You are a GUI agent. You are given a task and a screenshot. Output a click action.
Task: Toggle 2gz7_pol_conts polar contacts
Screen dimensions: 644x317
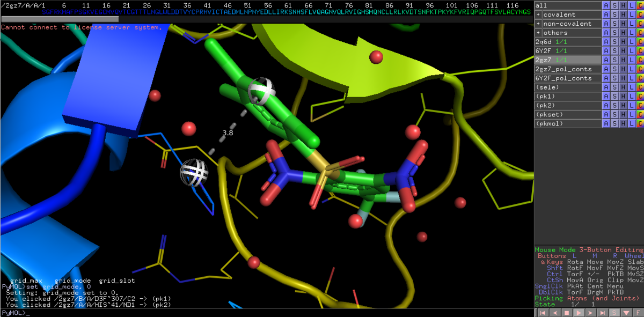[568, 69]
